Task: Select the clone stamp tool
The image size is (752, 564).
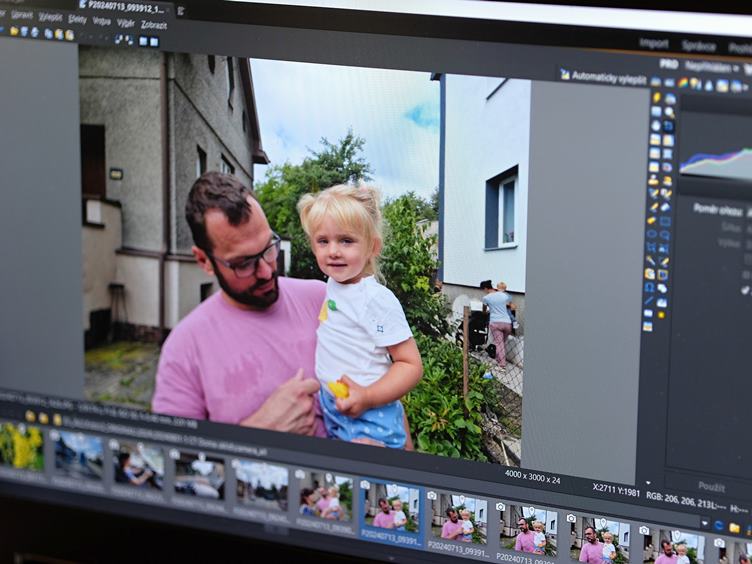Action: (653, 180)
